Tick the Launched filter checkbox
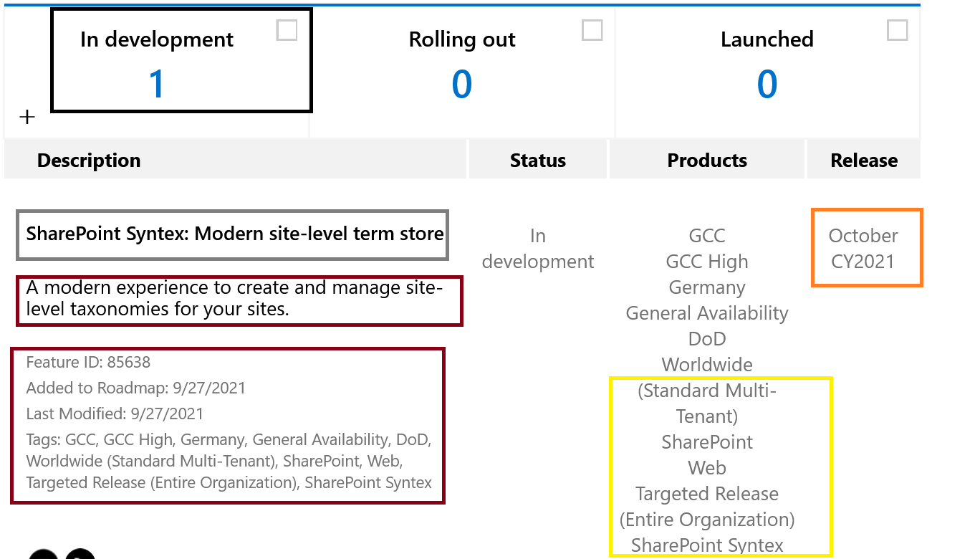This screenshot has width=980, height=559. click(898, 30)
